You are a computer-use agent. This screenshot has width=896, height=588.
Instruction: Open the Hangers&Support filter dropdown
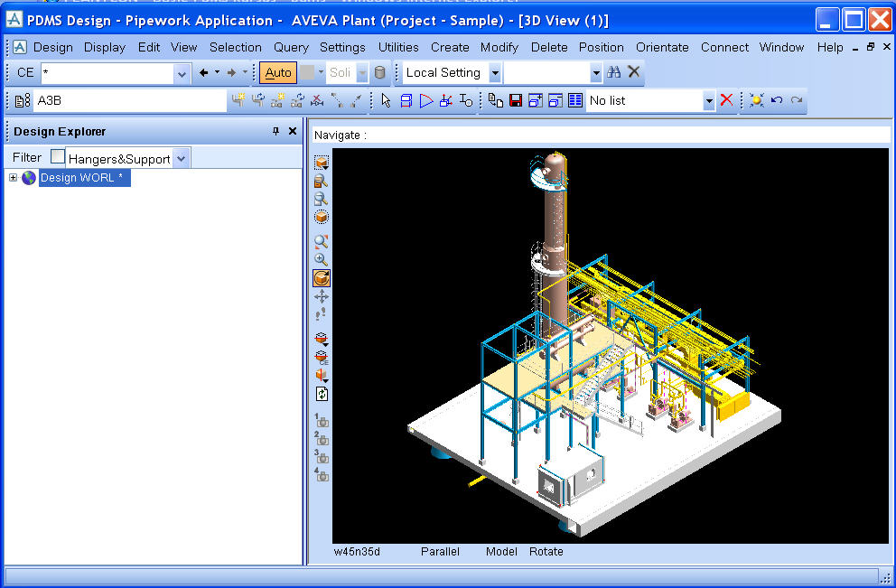coord(182,158)
